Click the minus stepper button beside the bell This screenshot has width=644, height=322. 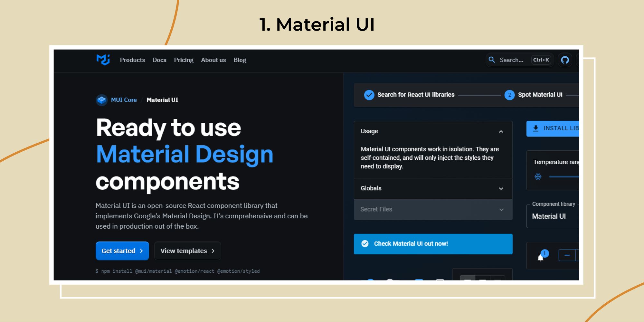tap(567, 255)
